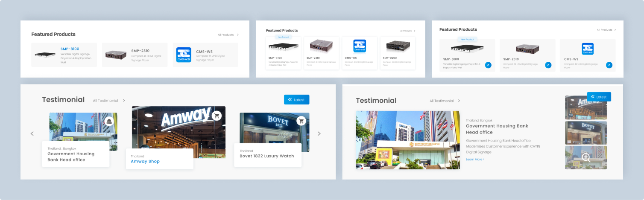Click the blue arrow button on SMP-2310 card

point(548,65)
